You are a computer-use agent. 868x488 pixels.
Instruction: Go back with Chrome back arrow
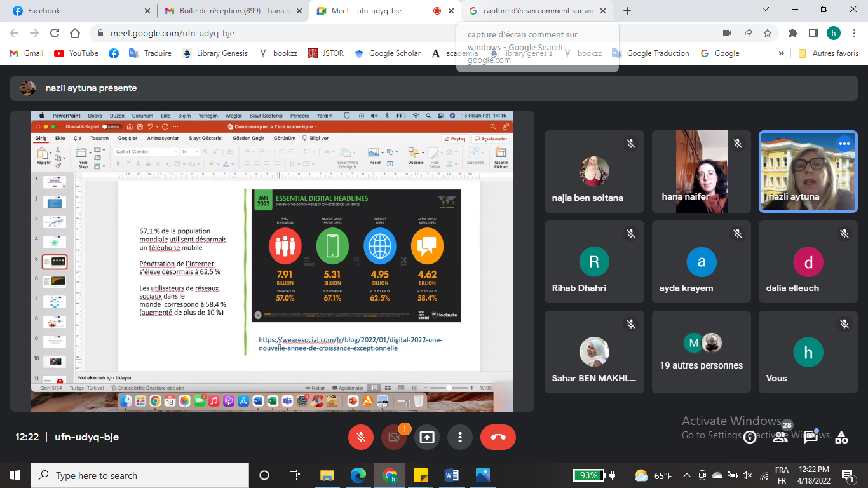pos(14,33)
